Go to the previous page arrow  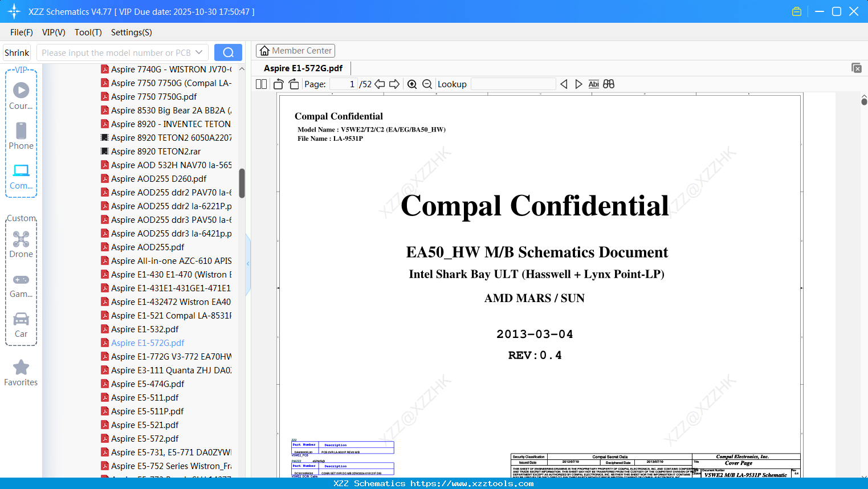(380, 84)
